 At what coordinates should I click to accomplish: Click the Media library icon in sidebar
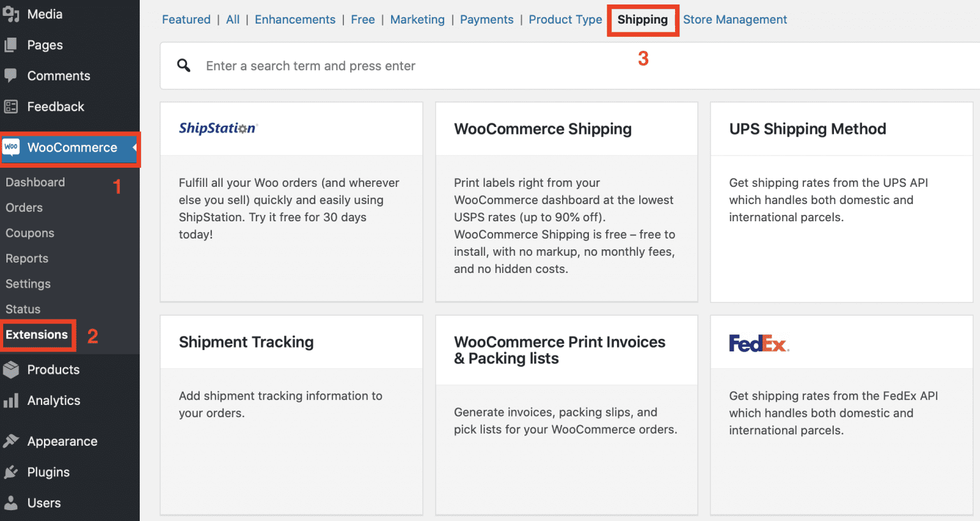[11, 13]
